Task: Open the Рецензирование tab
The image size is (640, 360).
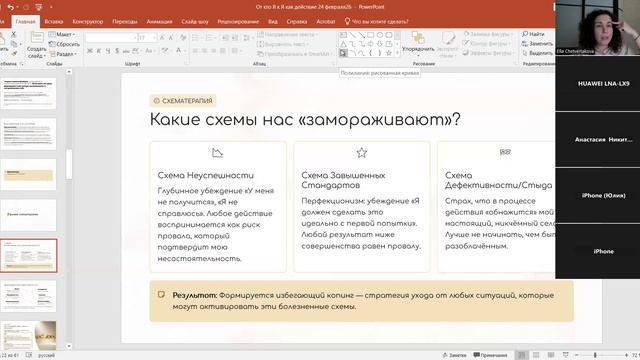Action: pos(238,22)
